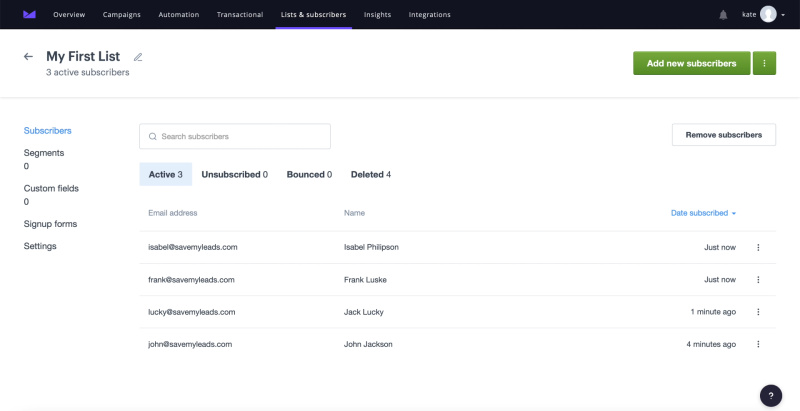Click the 1 minute ago timestamp
800x411 pixels.
(713, 312)
